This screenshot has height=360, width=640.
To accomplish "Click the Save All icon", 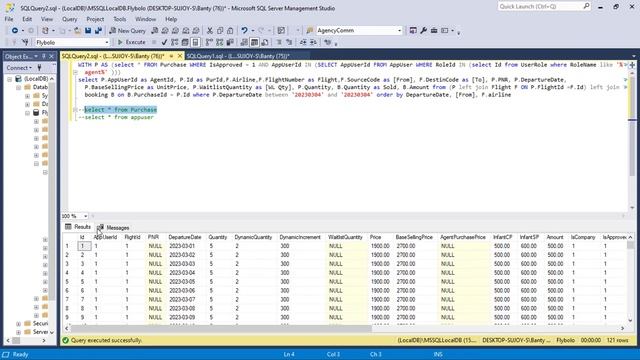I will (98, 31).
